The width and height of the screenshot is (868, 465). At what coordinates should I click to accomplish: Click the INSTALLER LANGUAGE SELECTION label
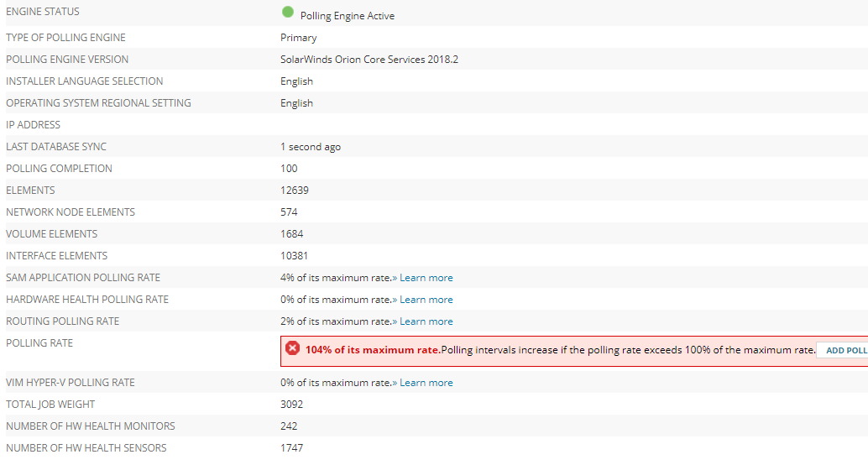click(x=85, y=81)
